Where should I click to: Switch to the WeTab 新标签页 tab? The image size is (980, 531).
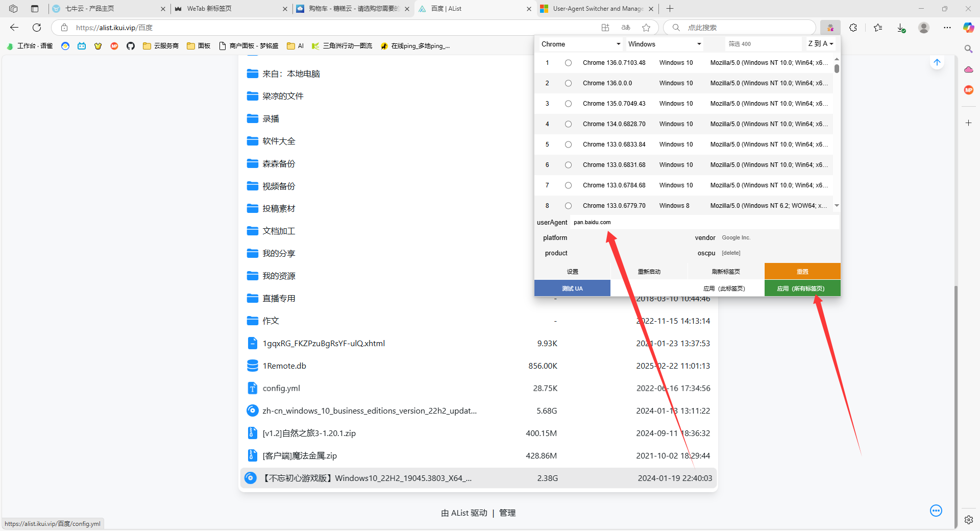point(227,9)
